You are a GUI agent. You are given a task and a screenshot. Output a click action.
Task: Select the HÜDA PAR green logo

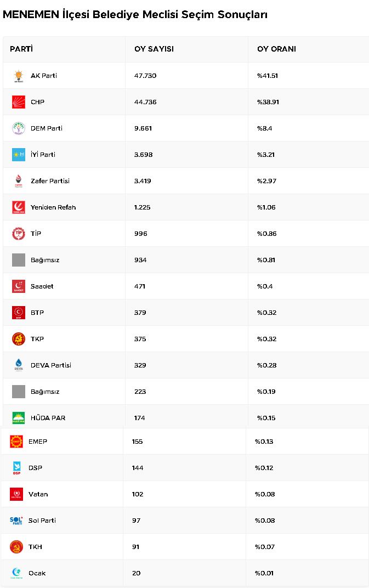[19, 418]
